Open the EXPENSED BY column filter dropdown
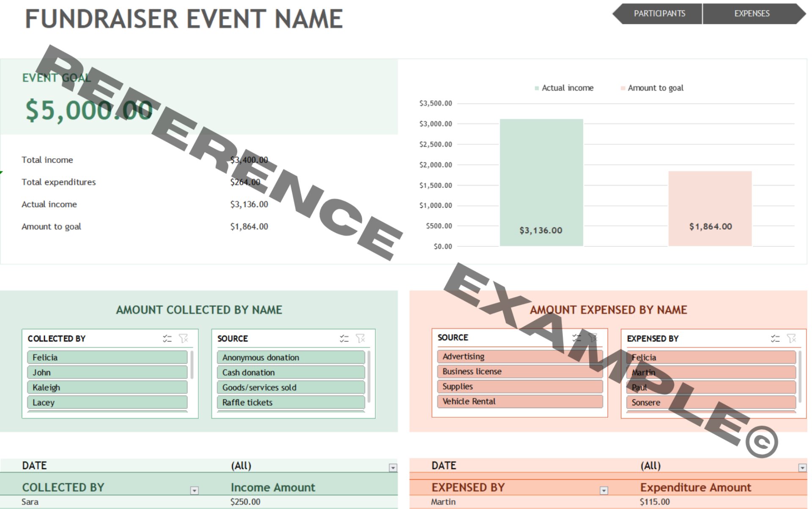The width and height of the screenshot is (812, 509). pos(604,490)
